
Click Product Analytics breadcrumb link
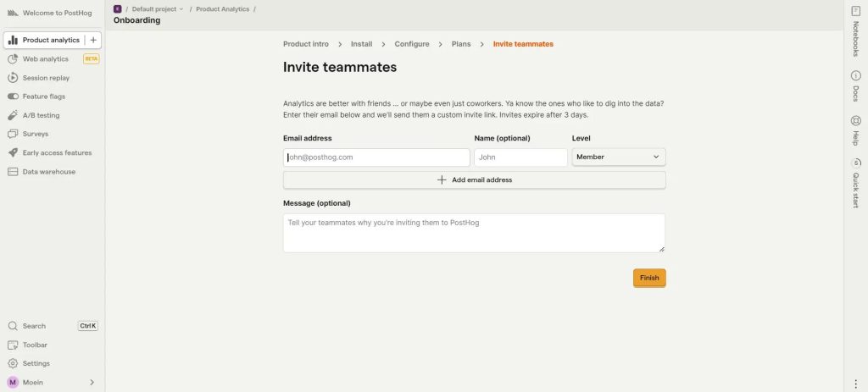(x=223, y=8)
